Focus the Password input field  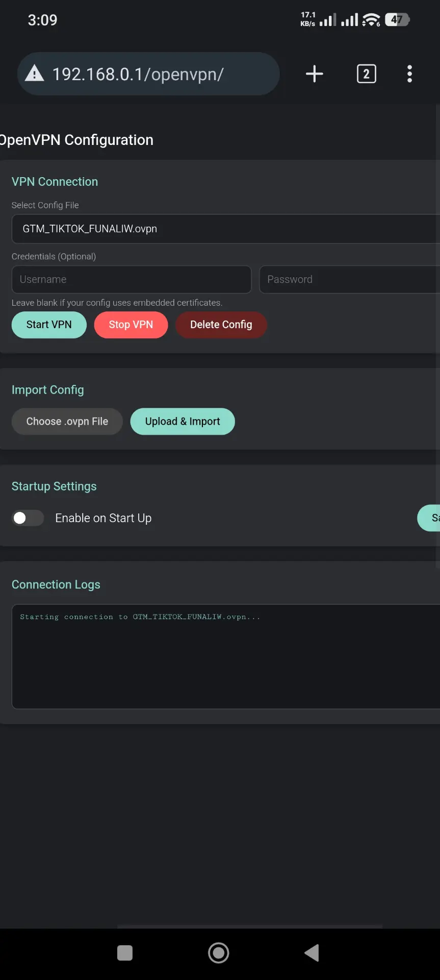click(x=350, y=279)
